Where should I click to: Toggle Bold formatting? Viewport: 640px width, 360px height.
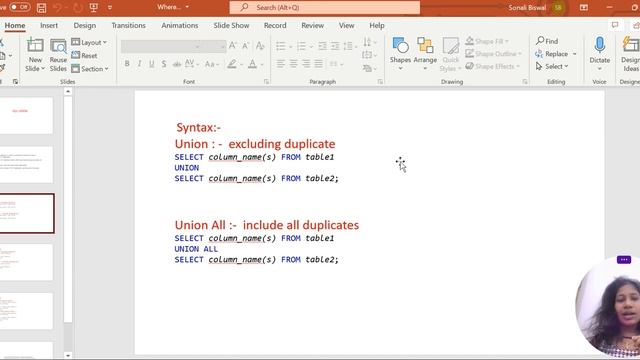click(x=127, y=64)
